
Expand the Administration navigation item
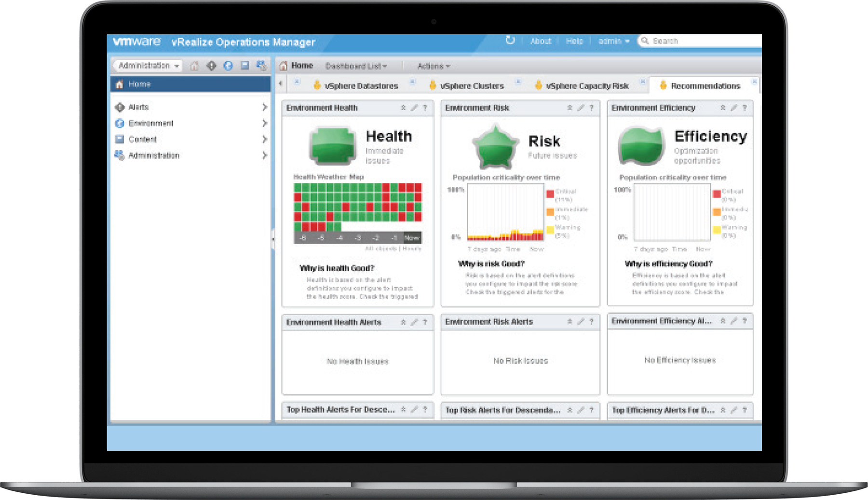pyautogui.click(x=264, y=155)
